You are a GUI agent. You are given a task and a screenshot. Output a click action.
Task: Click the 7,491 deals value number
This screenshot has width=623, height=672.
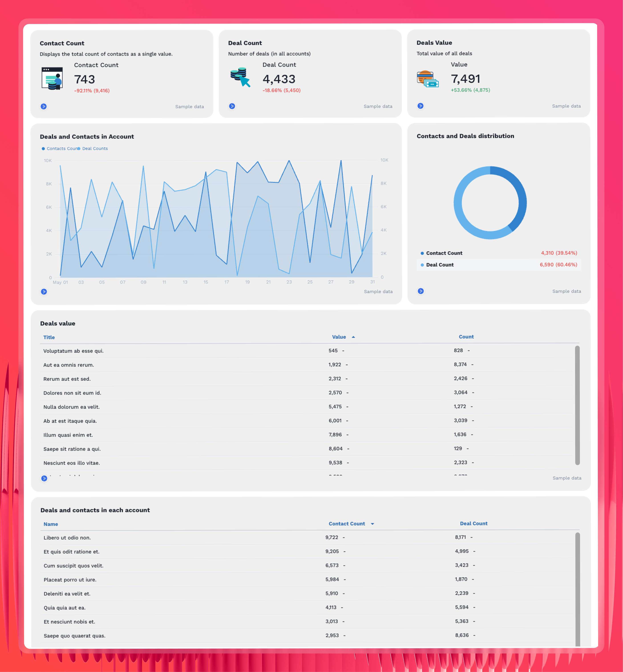click(465, 79)
